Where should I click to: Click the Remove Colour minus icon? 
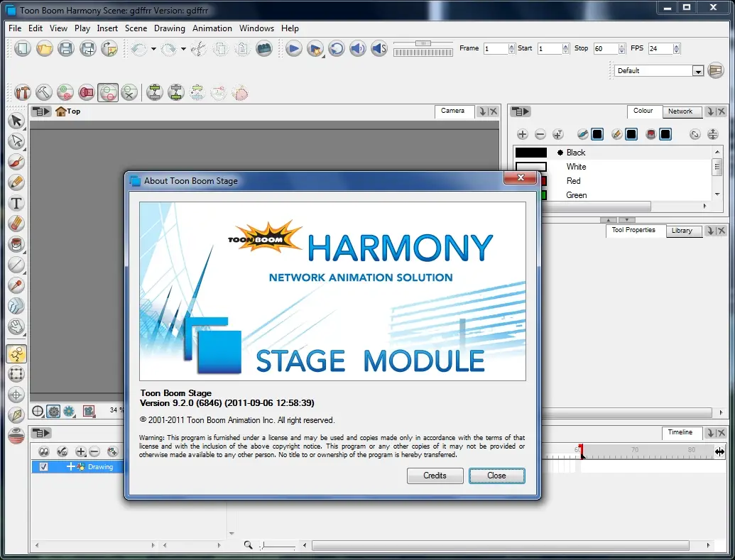point(540,134)
